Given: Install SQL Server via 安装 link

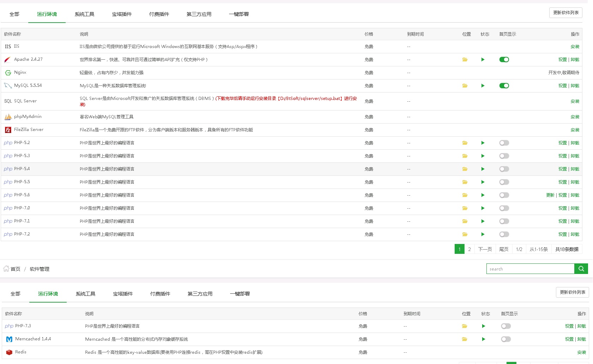Looking at the screenshot, I should point(575,101).
